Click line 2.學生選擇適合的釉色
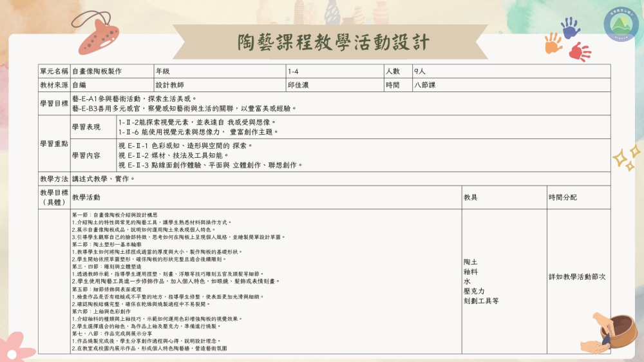The image size is (644, 362). point(147,327)
